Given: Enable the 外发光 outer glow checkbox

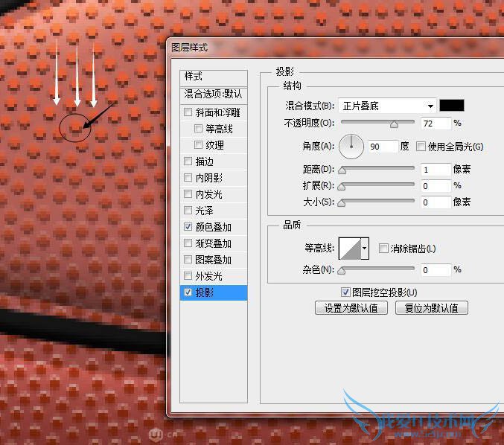Looking at the screenshot, I should (x=188, y=276).
